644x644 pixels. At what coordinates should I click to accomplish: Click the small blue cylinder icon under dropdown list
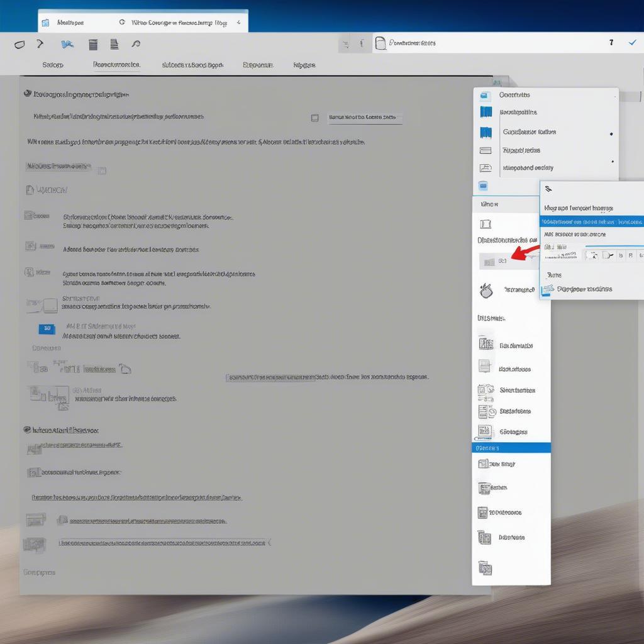[x=483, y=186]
